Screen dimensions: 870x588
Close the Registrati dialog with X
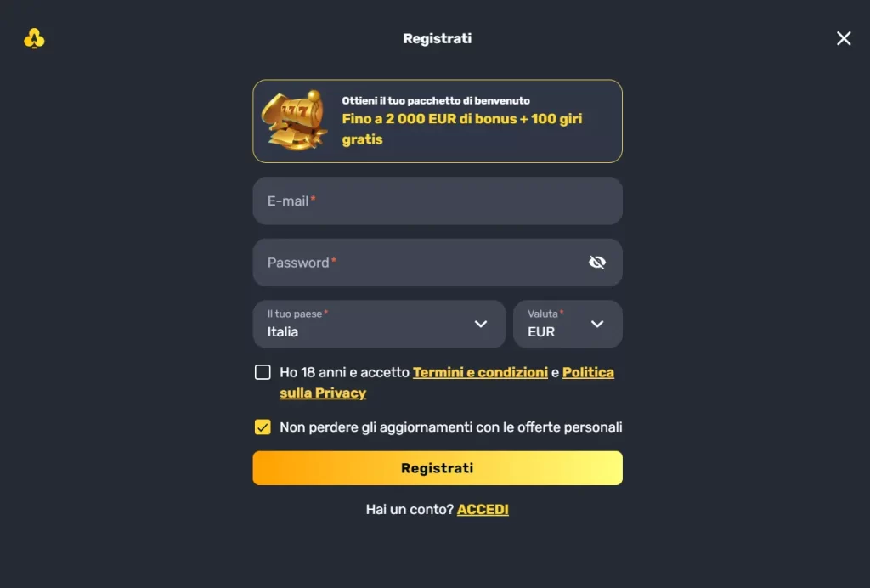(844, 38)
